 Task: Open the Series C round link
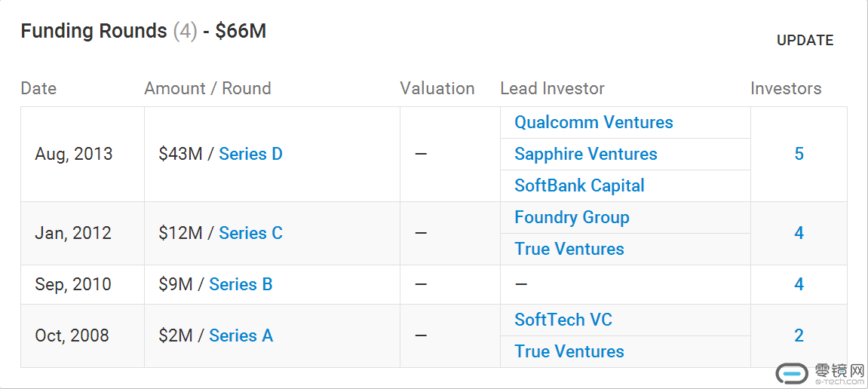pos(250,233)
